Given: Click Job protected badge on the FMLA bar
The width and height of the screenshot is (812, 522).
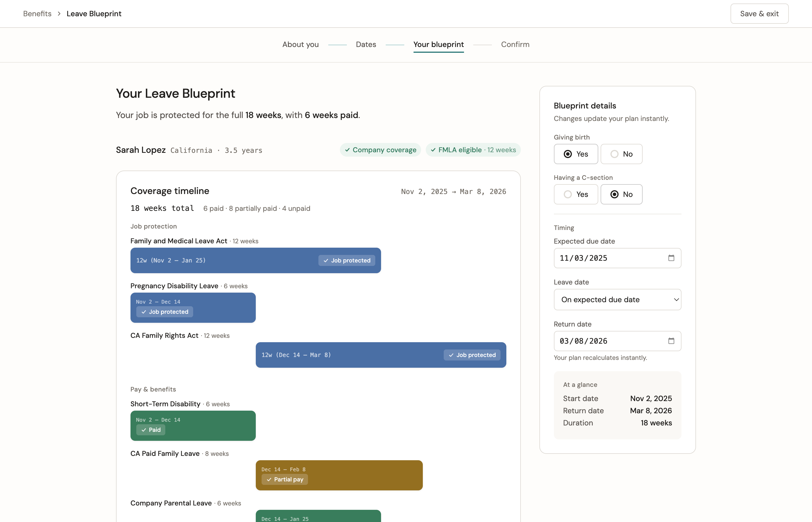Looking at the screenshot, I should click(x=347, y=260).
